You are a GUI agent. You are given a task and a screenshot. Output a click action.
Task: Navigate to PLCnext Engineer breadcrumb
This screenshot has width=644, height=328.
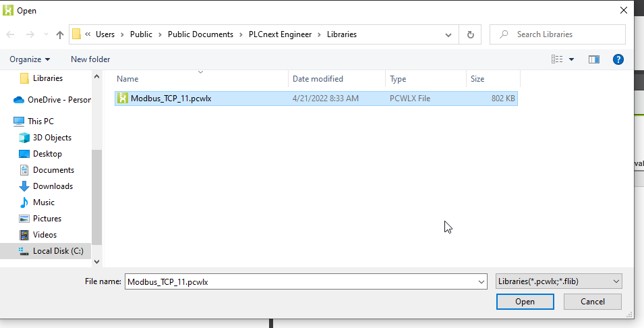click(280, 34)
